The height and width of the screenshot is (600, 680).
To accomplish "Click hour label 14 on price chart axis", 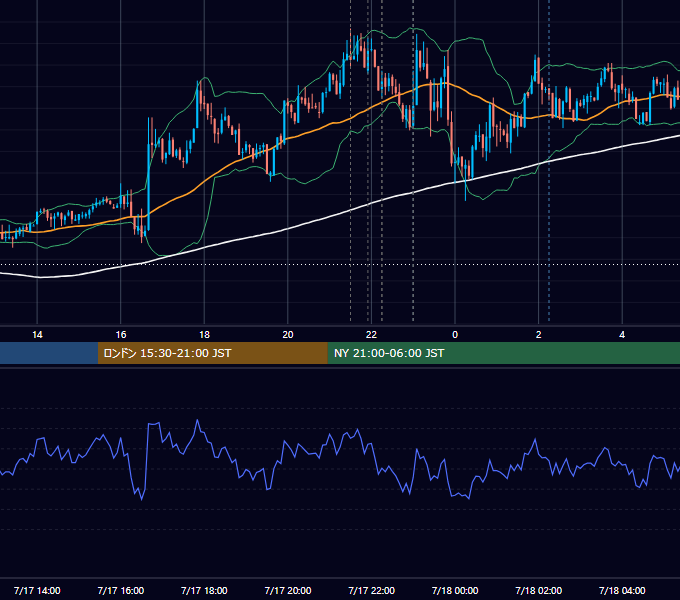I will 37,334.
